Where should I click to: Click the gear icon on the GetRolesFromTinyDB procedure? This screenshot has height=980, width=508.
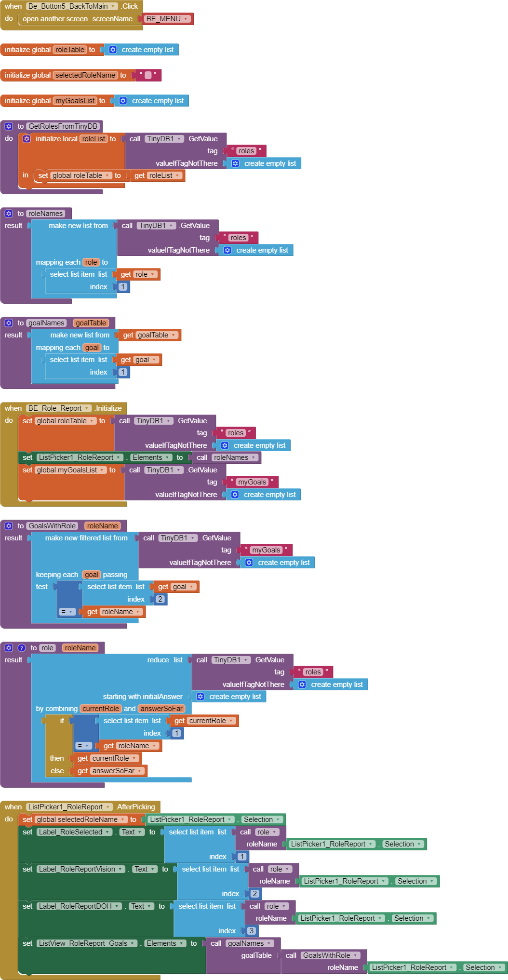pyautogui.click(x=9, y=126)
